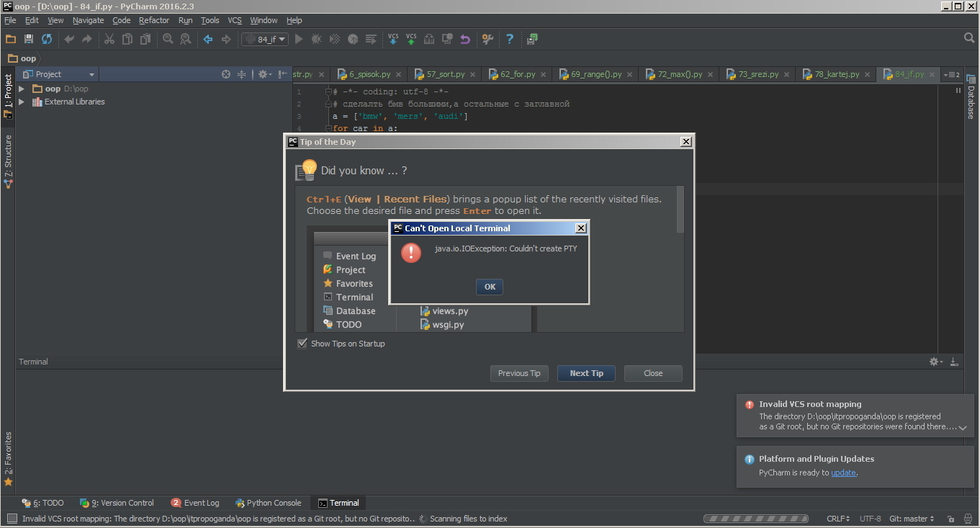Open the Project panel gear settings menu
This screenshot has width=980, height=528.
264,74
